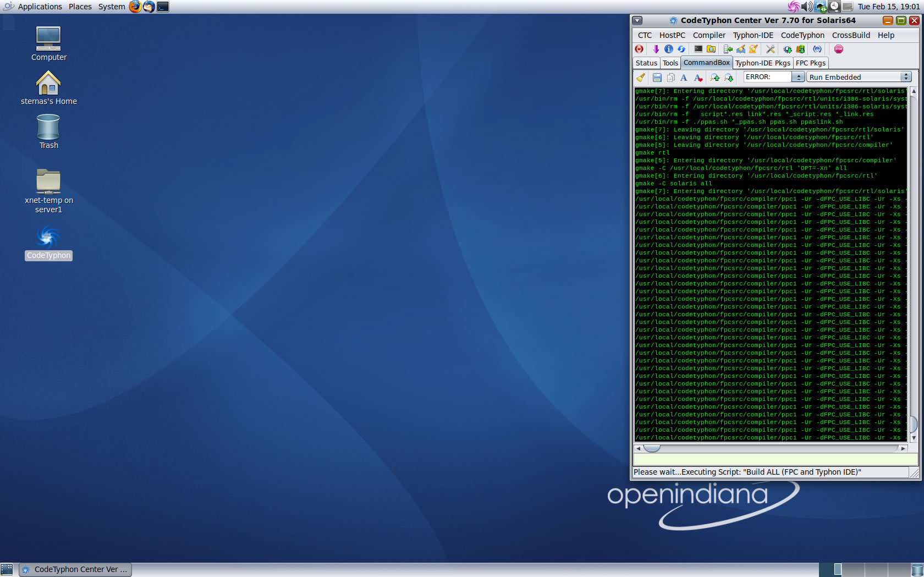Click the red STOP sign icon
Viewport: 924px width, 577px height.
[839, 49]
